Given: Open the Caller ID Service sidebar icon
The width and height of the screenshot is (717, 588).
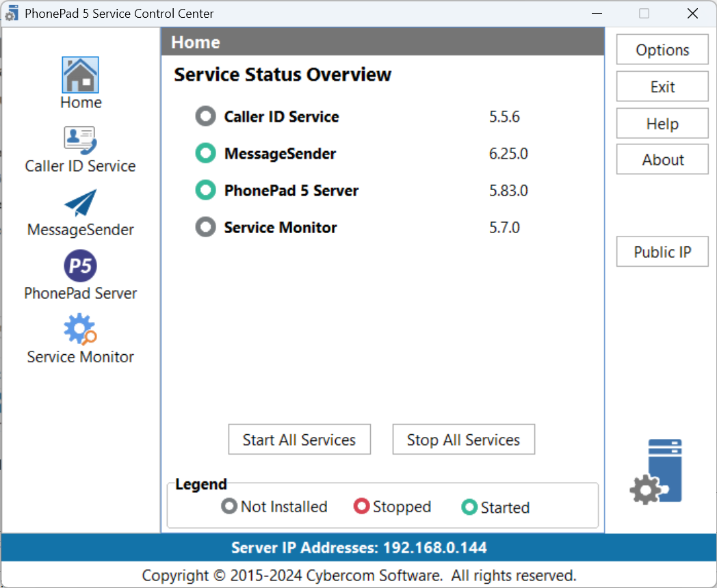Looking at the screenshot, I should tap(80, 139).
